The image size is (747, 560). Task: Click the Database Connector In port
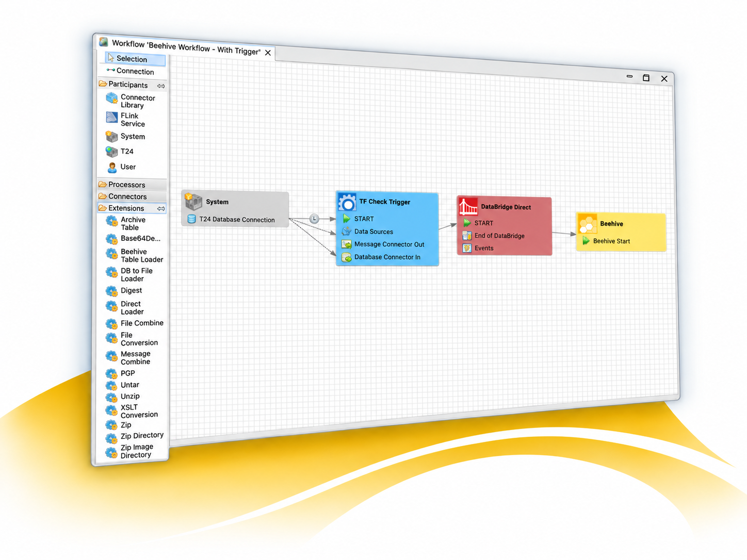[x=381, y=257]
